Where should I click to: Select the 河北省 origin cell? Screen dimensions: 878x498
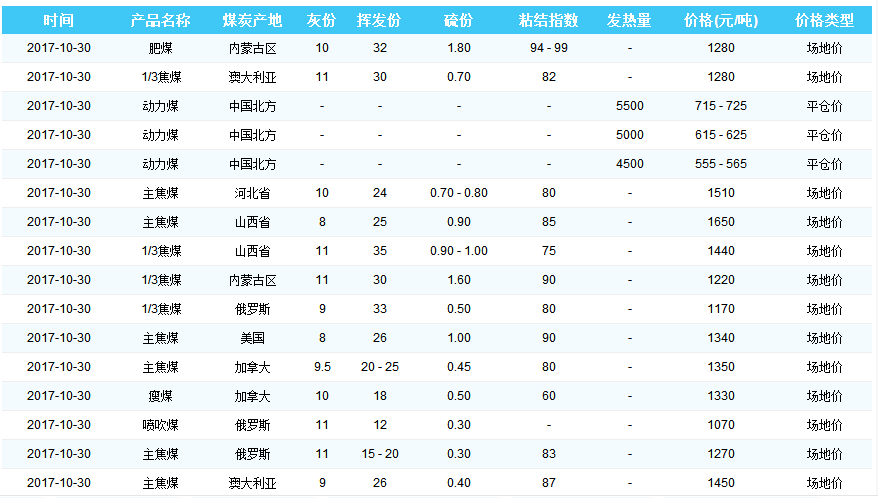point(252,193)
